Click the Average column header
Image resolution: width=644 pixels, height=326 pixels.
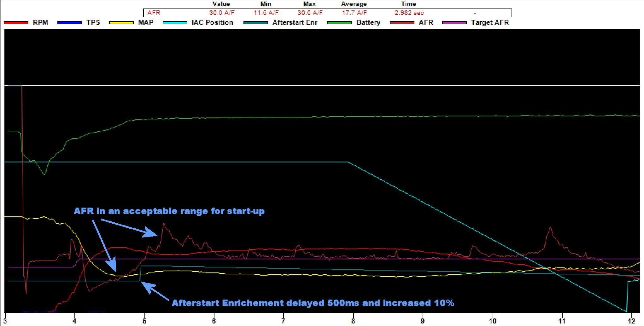click(354, 4)
